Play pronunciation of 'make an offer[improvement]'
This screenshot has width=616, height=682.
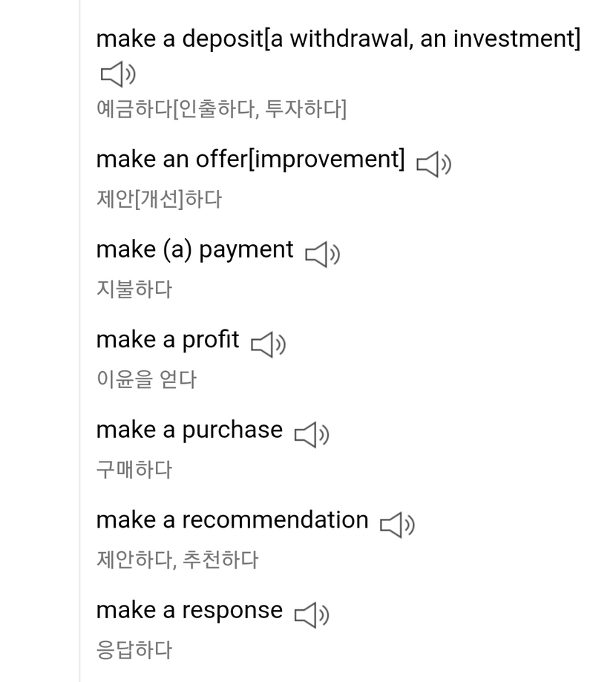coord(433,164)
